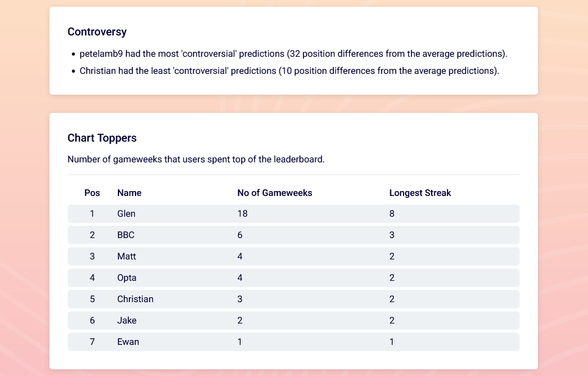Click position number 7 in table
The image size is (588, 376).
click(92, 342)
